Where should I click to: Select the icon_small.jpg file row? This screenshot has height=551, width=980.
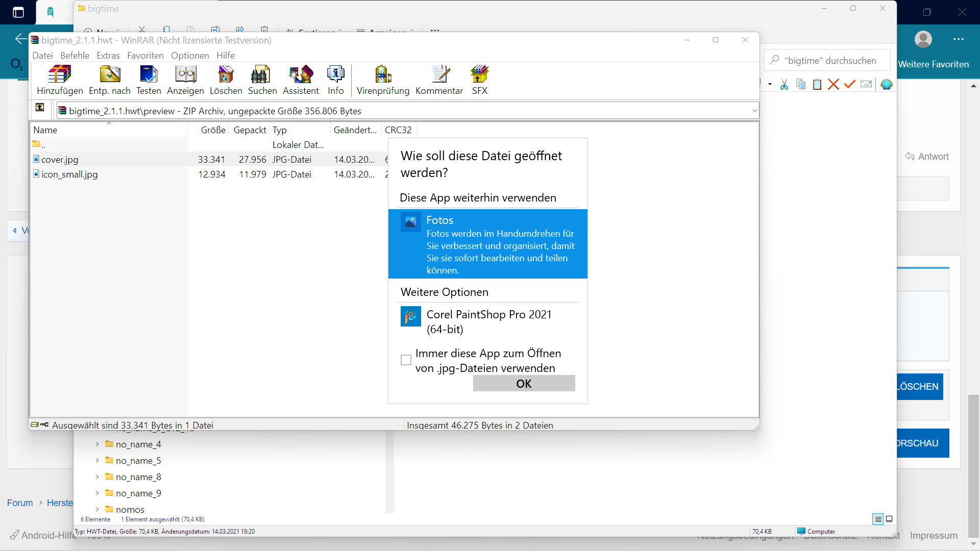pyautogui.click(x=208, y=174)
